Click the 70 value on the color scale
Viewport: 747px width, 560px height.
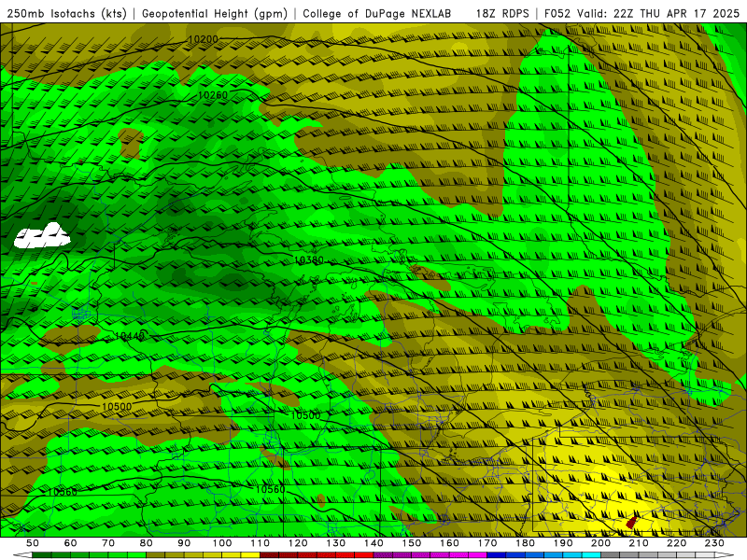pyautogui.click(x=108, y=543)
